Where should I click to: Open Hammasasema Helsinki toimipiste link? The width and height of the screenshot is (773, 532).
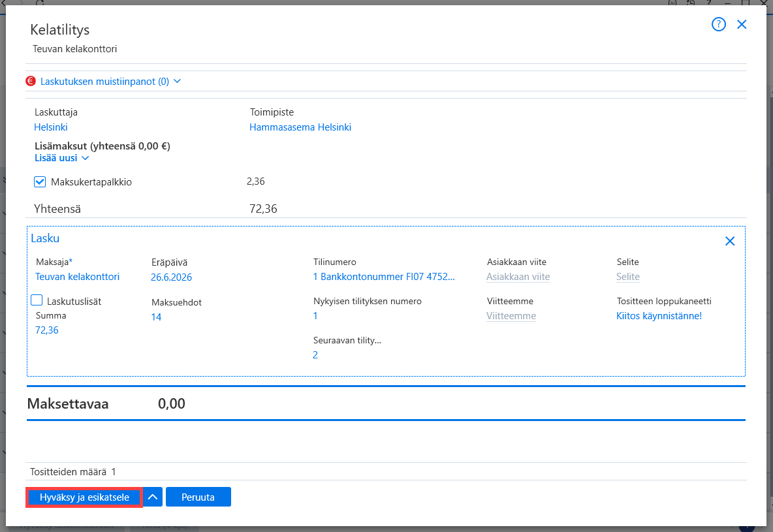[x=300, y=127]
